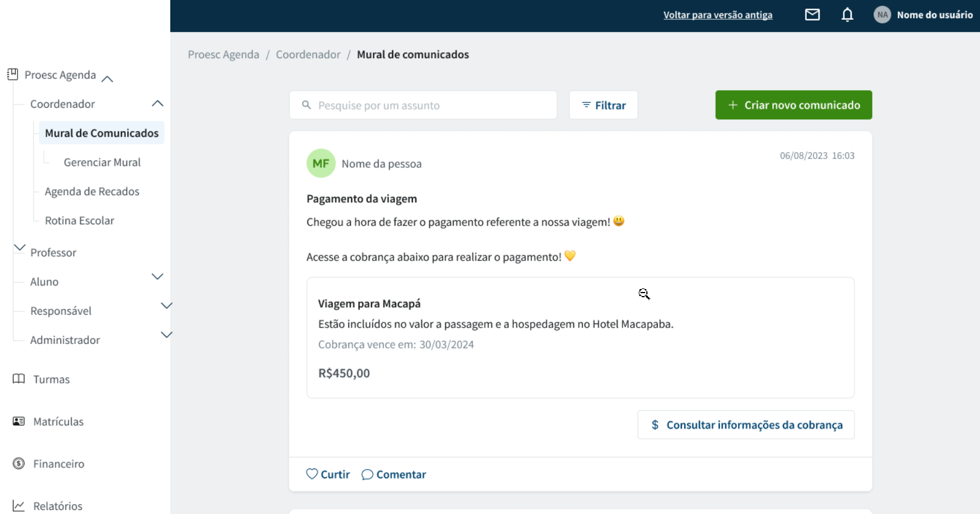Click the MF profile avatar
980x514 pixels.
(x=321, y=163)
